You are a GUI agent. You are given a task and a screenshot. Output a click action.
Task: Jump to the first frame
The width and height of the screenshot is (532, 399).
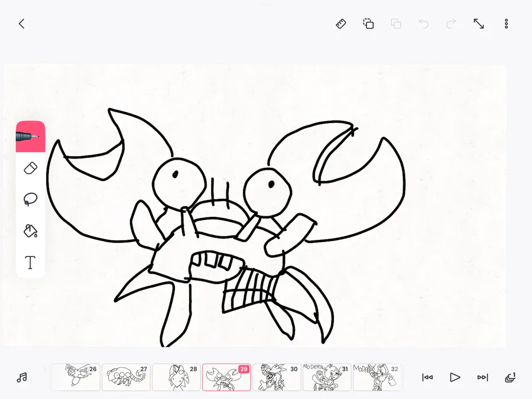tap(427, 377)
